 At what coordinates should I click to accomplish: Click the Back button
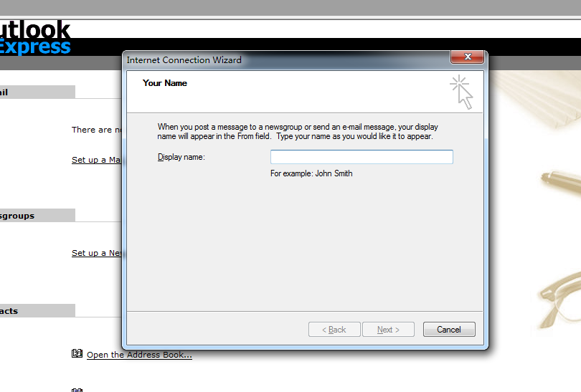[334, 330]
